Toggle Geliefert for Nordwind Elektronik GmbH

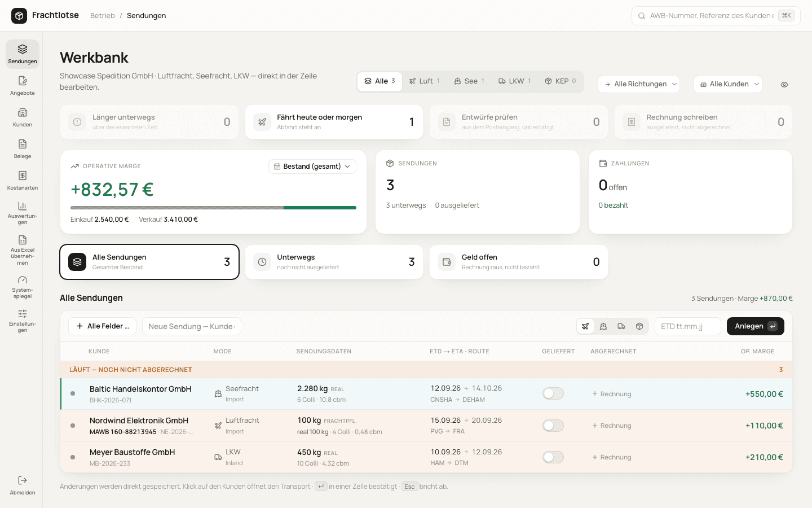(x=553, y=426)
